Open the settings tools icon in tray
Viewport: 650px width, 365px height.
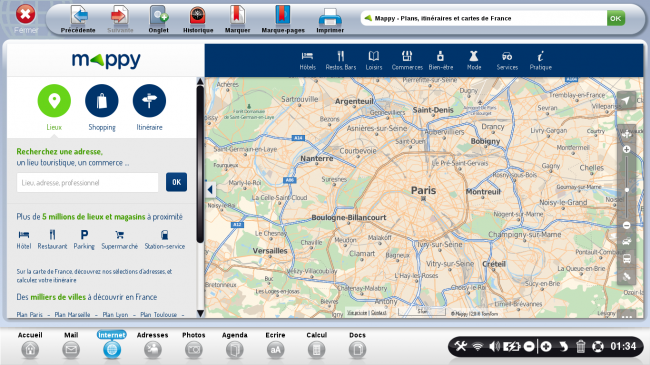(x=460, y=346)
